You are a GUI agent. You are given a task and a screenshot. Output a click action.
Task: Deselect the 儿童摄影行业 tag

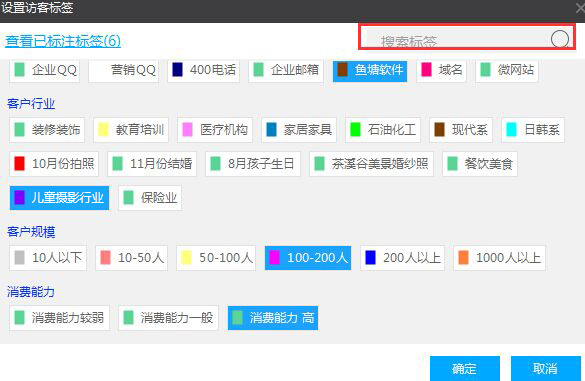coord(59,197)
